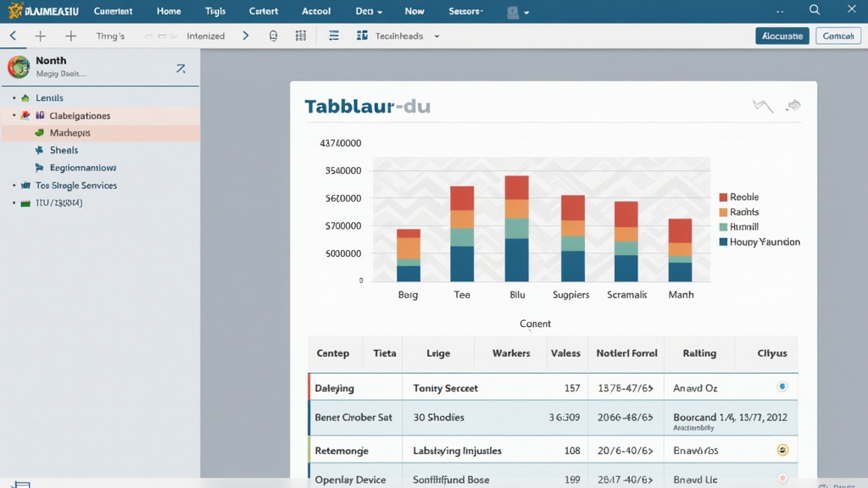Select the Home menu item
The image size is (868, 488).
[168, 11]
